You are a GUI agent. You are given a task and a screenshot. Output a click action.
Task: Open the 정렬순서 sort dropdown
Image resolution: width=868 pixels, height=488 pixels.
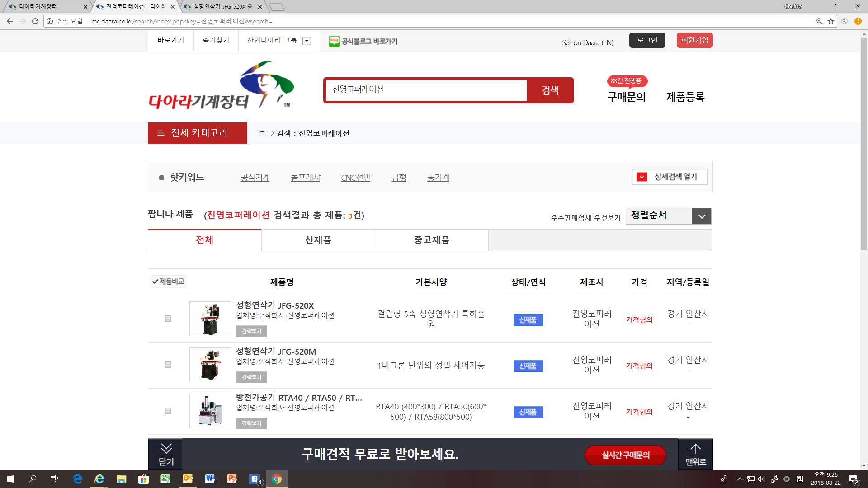pyautogui.click(x=668, y=216)
